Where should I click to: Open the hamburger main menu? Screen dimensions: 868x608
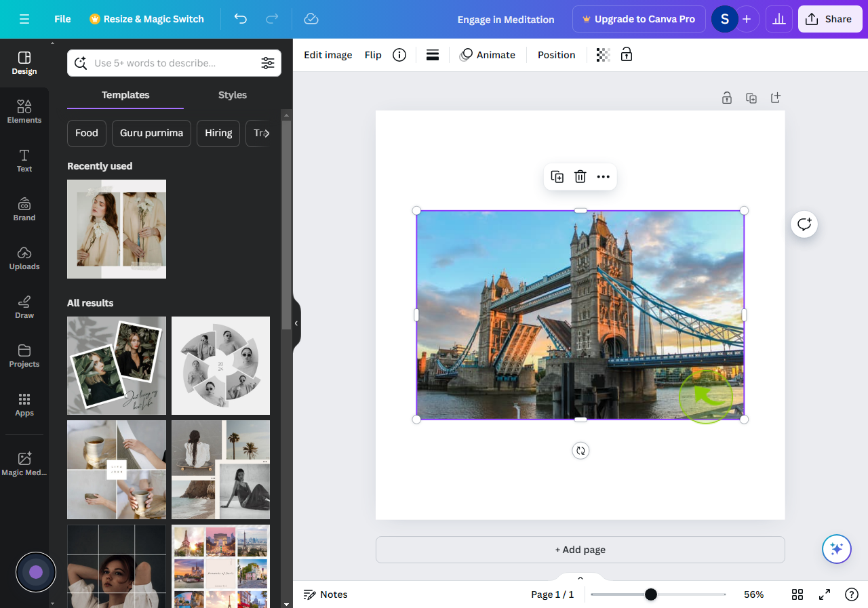pos(24,19)
